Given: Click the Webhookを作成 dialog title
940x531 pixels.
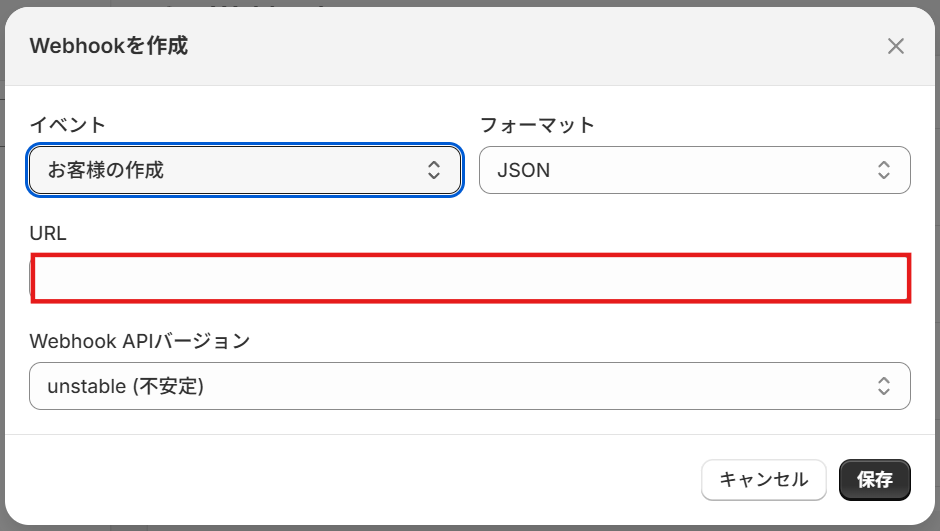Looking at the screenshot, I should click(x=109, y=46).
